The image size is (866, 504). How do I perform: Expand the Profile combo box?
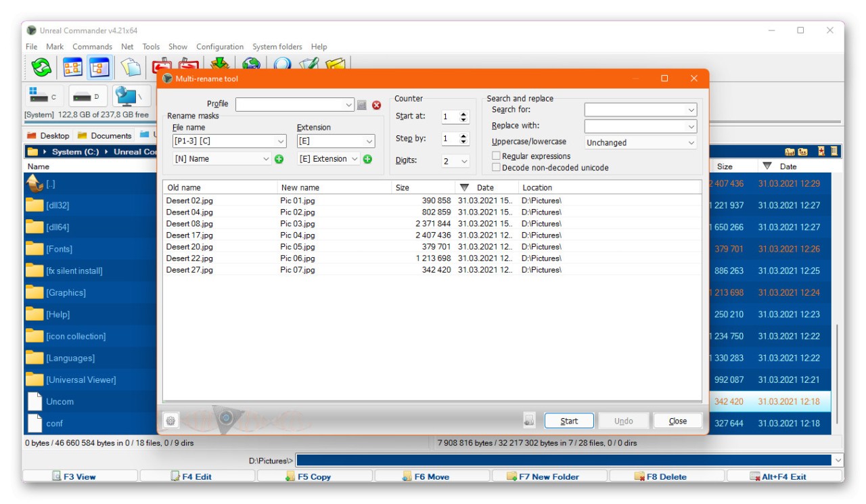(x=294, y=105)
